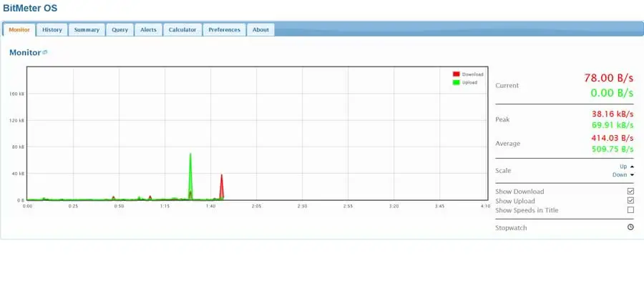Enable Show Speeds in Title checkbox
This screenshot has width=644, height=306.
[630, 210]
